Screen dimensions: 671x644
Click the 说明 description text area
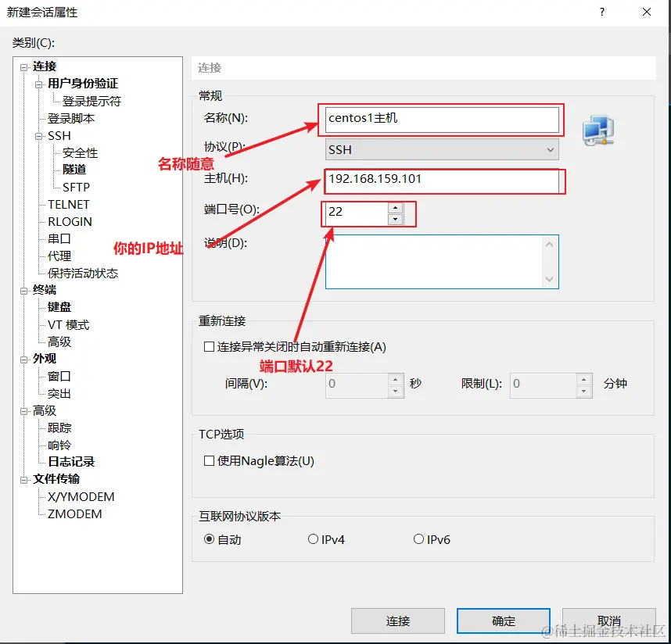point(442,262)
